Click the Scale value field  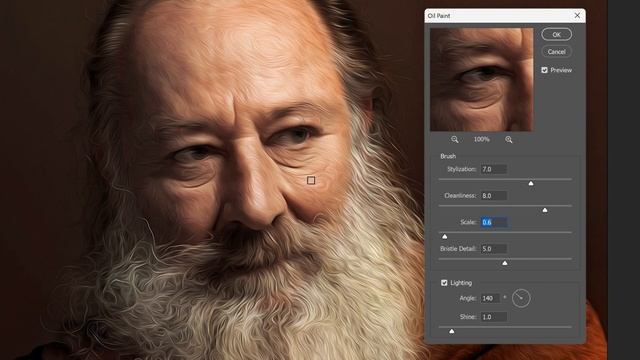493,222
